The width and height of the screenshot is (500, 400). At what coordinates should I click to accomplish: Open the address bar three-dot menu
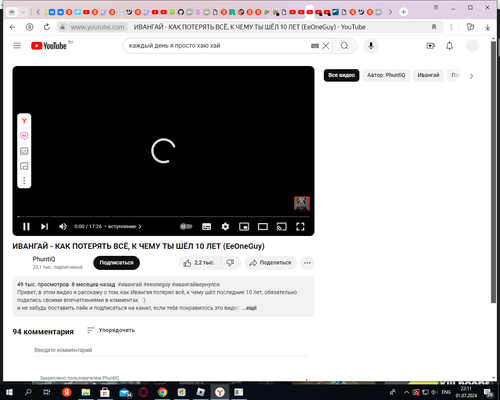click(x=451, y=27)
